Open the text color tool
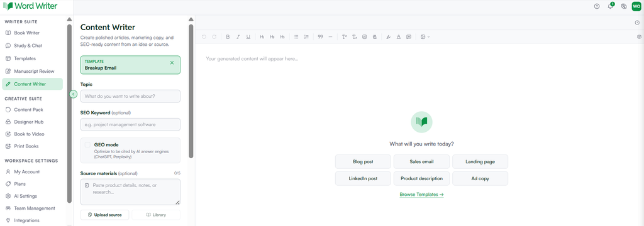 click(398, 37)
